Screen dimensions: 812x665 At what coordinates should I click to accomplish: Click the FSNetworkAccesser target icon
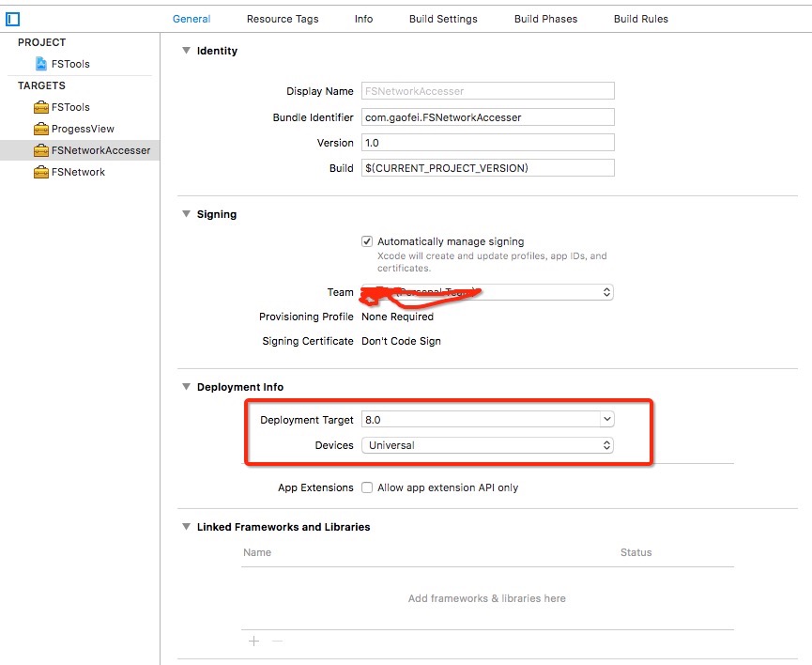click(41, 150)
